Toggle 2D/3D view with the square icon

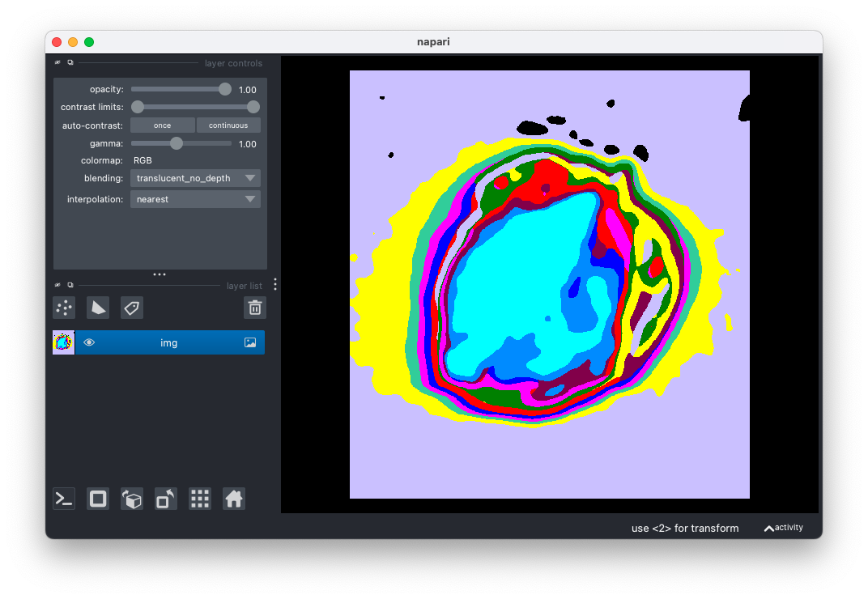point(98,499)
